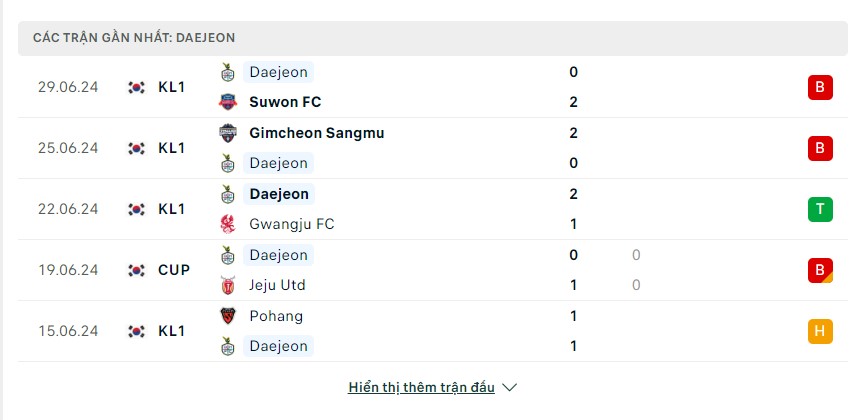The width and height of the screenshot is (861, 420).
Task: Select the Pohang team name
Action: (x=276, y=316)
